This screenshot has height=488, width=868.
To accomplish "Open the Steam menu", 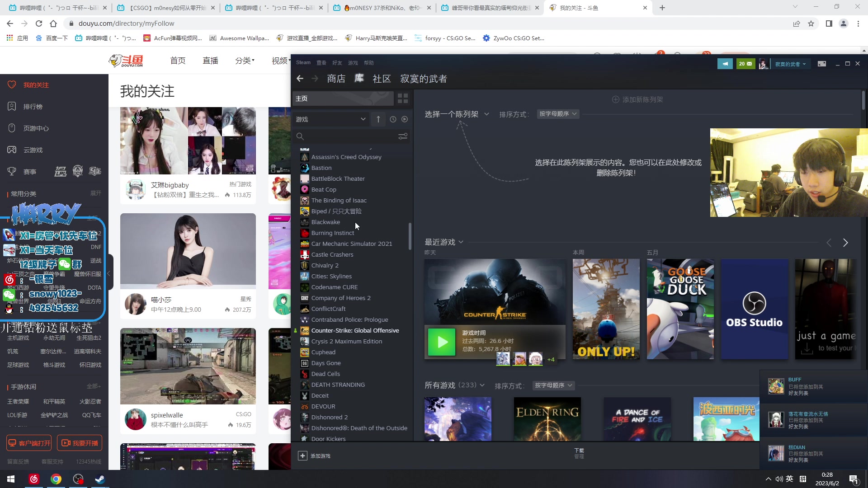I will pyautogui.click(x=303, y=63).
